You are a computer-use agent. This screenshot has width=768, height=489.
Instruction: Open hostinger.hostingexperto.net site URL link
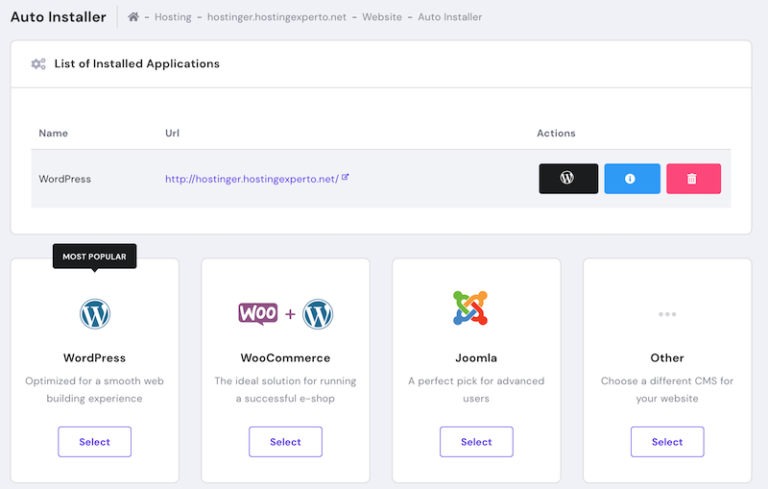[x=251, y=179]
